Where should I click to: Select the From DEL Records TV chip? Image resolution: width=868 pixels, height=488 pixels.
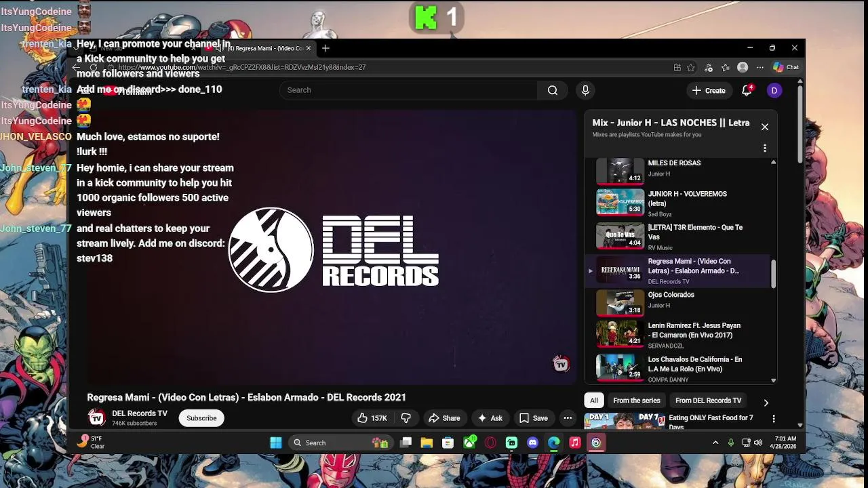(708, 401)
